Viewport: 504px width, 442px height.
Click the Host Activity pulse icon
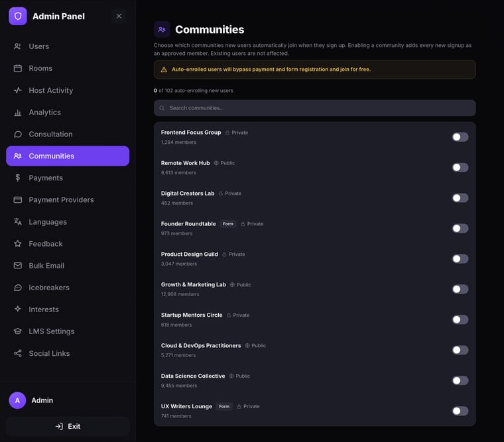18,90
